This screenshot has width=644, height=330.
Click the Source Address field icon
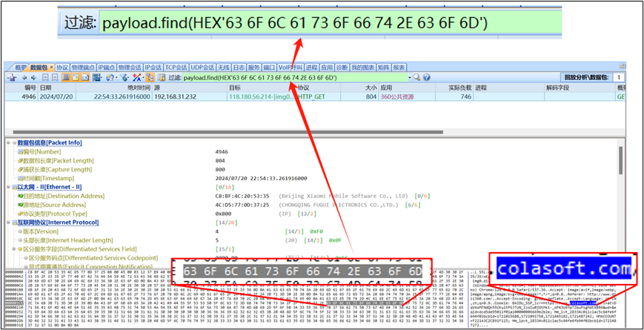tap(20, 205)
